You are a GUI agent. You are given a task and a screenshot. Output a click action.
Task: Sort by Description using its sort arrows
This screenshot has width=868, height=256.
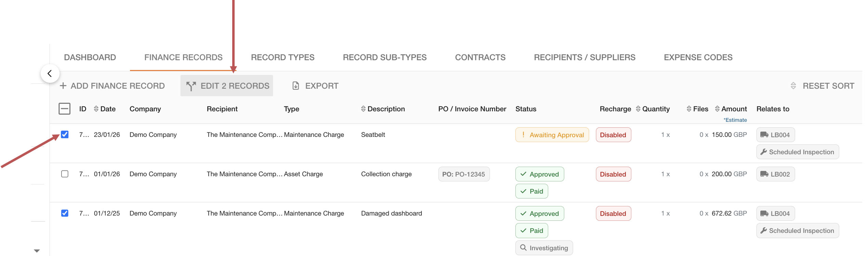[363, 109]
